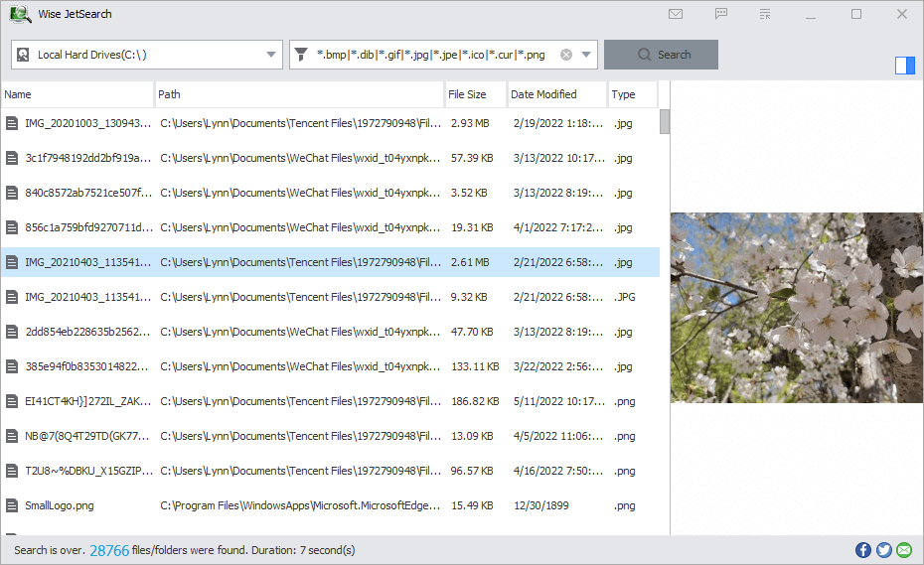Click the cherry blossom preview image
924x565 pixels.
tap(797, 308)
